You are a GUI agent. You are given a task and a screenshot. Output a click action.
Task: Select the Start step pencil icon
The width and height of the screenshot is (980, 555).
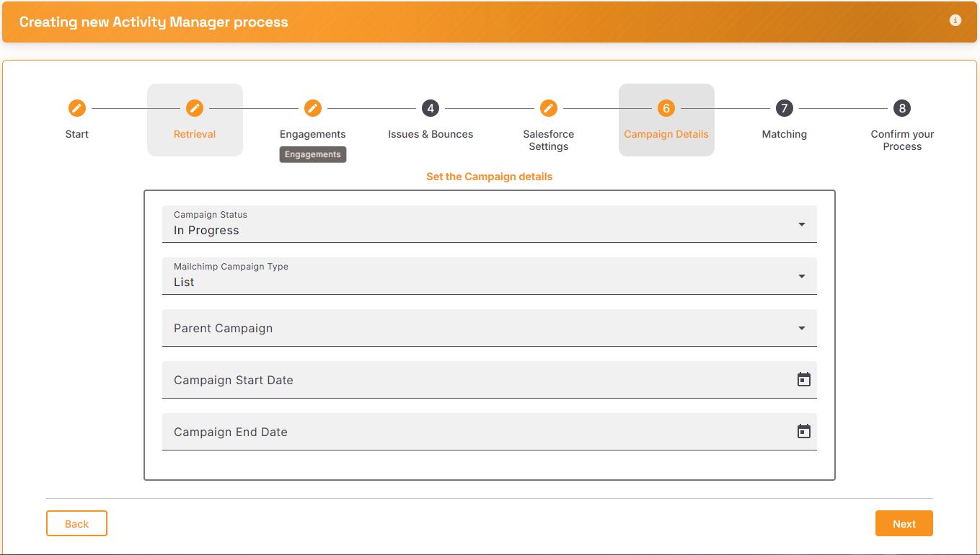(77, 108)
